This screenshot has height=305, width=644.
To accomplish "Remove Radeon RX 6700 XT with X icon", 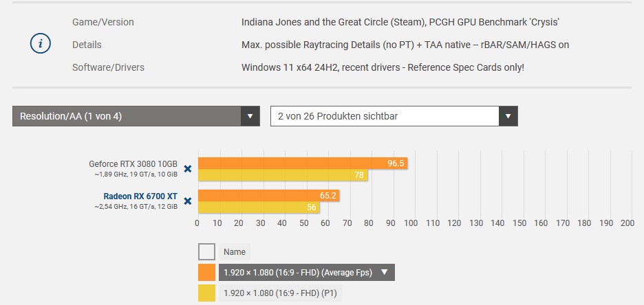I will click(187, 201).
